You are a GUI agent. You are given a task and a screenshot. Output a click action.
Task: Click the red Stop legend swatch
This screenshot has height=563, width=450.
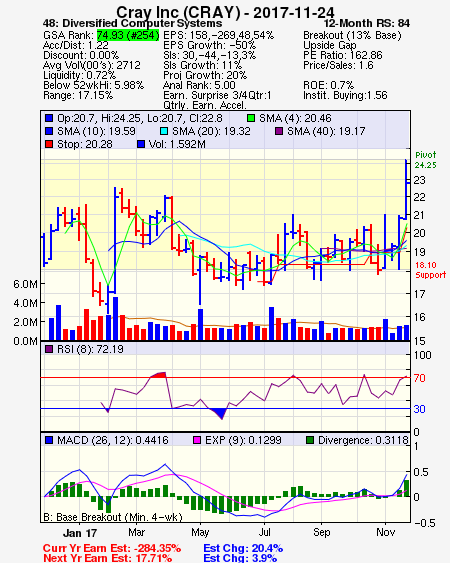point(49,144)
